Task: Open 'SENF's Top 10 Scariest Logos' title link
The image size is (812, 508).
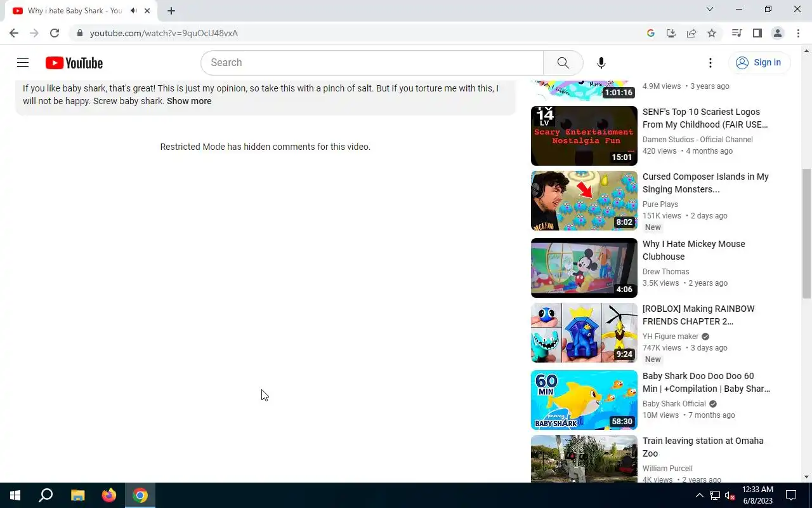Action: [705, 118]
